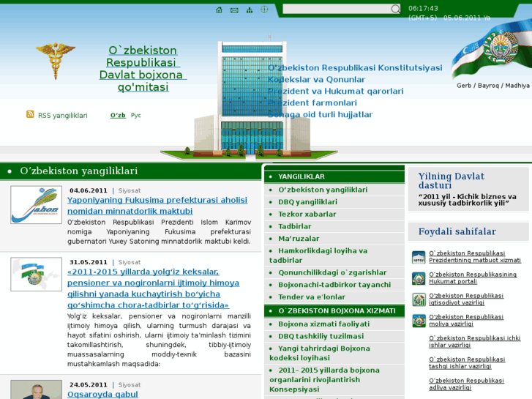Open Bojxonachi-tadbirkor tayanchi menu item
The image size is (532, 399).
[x=334, y=285]
